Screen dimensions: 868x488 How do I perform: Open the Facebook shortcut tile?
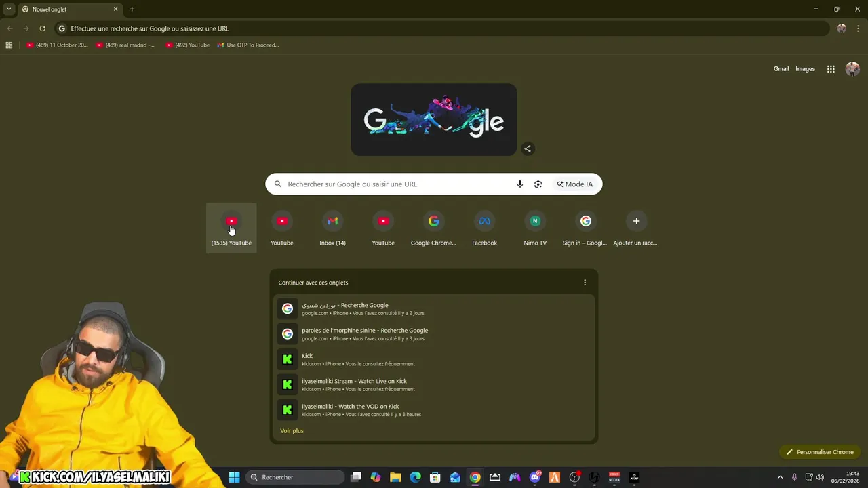click(484, 228)
